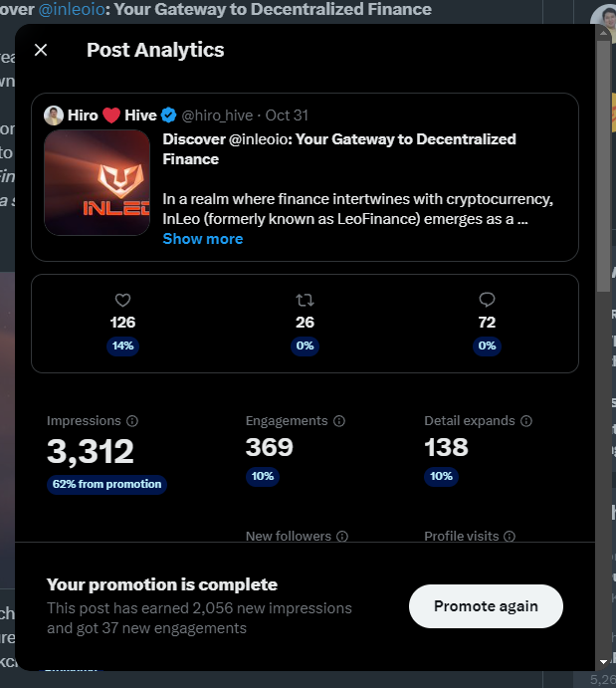Viewport: 616px width, 688px height.
Task: Open the @hiro_hive handle link
Action: click(x=217, y=115)
